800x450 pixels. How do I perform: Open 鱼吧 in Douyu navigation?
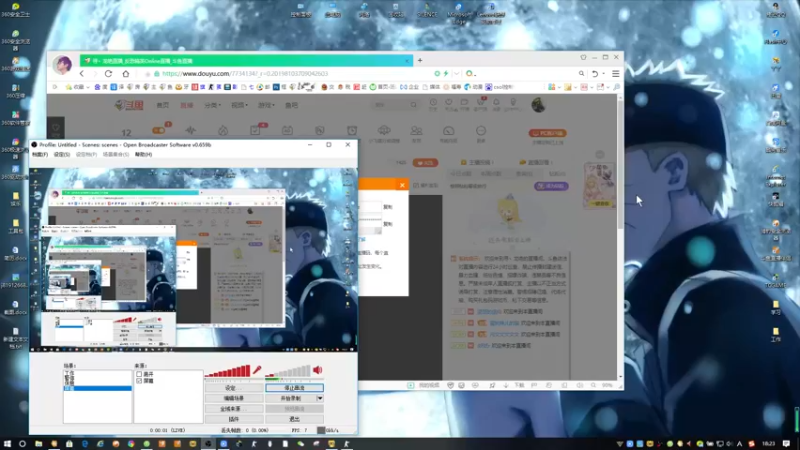(291, 105)
